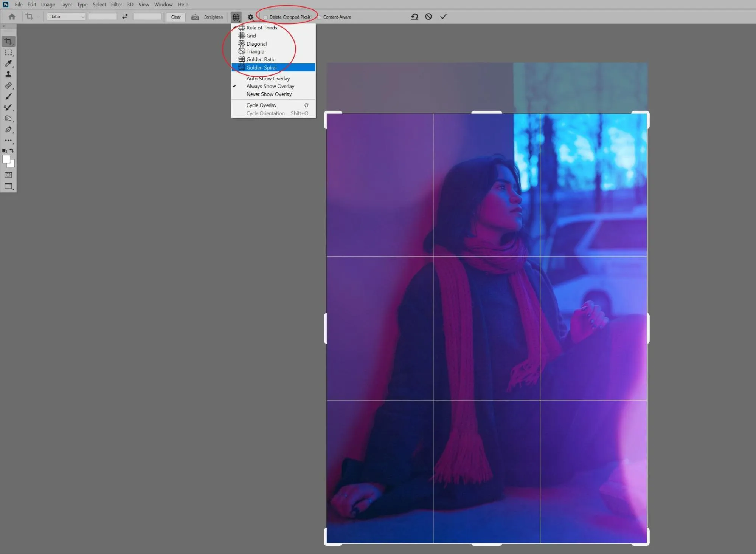
Task: Choose the Golden Spiral overlay
Action: tap(273, 68)
